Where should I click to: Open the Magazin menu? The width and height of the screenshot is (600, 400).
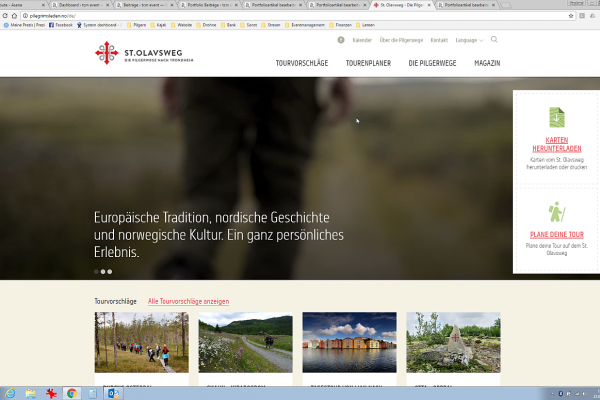[x=487, y=63]
